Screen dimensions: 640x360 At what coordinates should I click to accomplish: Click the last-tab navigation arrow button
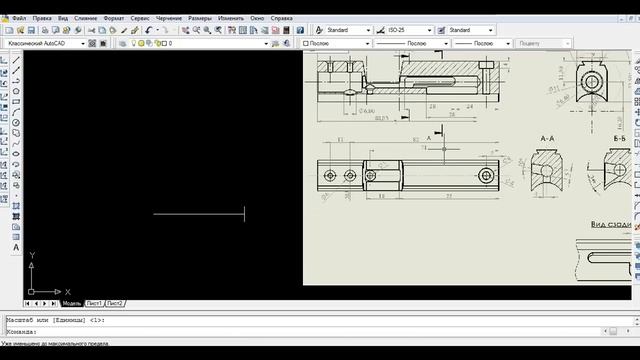point(53,304)
